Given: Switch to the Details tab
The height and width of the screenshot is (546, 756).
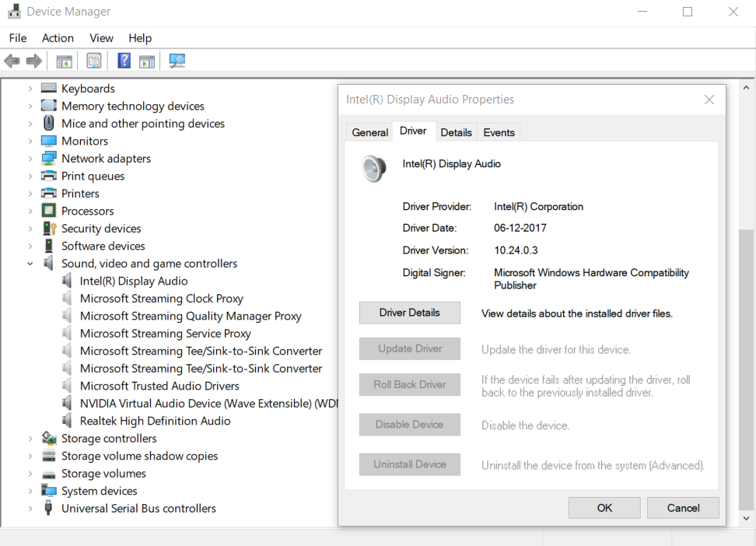Looking at the screenshot, I should pyautogui.click(x=456, y=132).
